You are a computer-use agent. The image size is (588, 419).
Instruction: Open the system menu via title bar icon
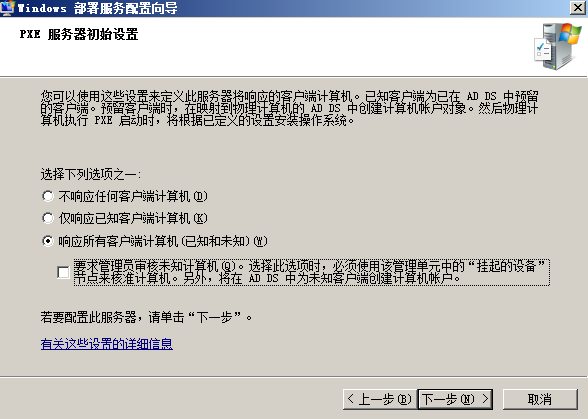tap(8, 8)
